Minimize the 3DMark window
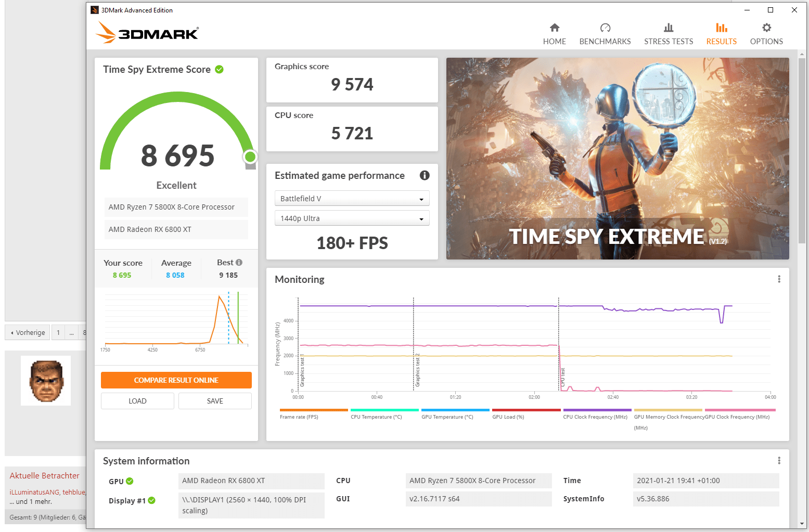 coord(747,10)
